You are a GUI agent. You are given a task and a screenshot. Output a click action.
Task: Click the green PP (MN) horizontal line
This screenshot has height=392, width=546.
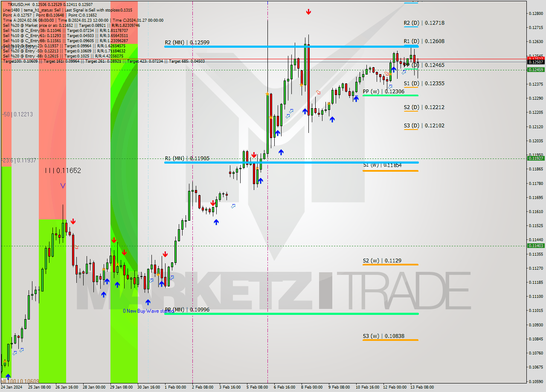click(x=291, y=314)
